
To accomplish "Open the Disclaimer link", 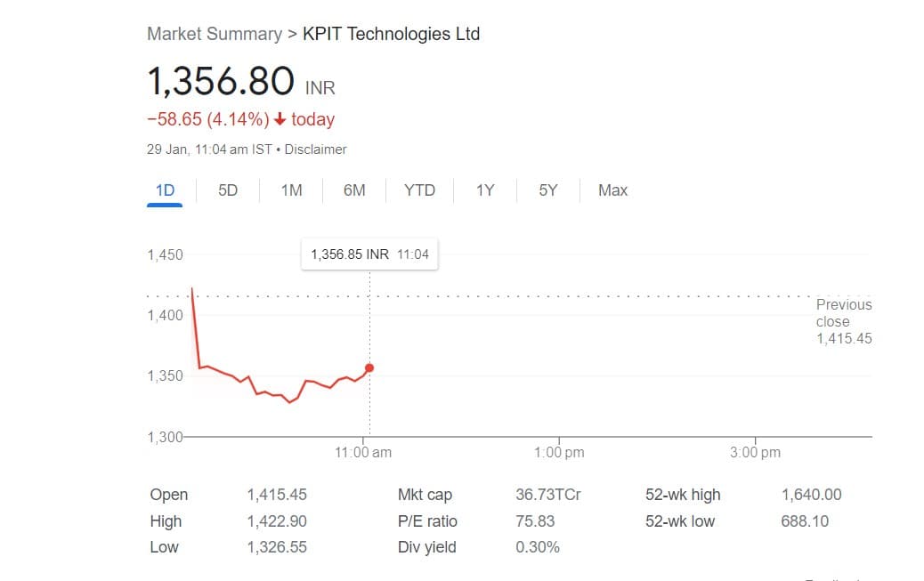I will point(315,149).
